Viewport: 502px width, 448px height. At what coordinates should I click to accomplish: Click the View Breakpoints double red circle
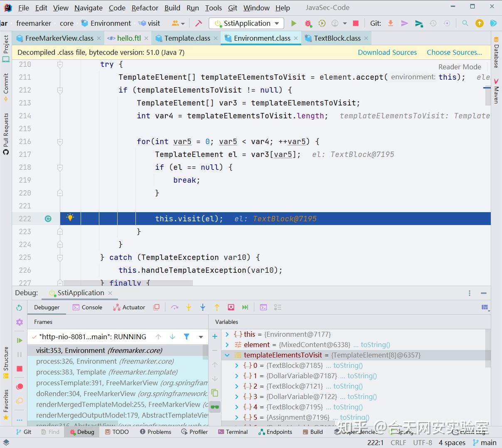[20, 387]
